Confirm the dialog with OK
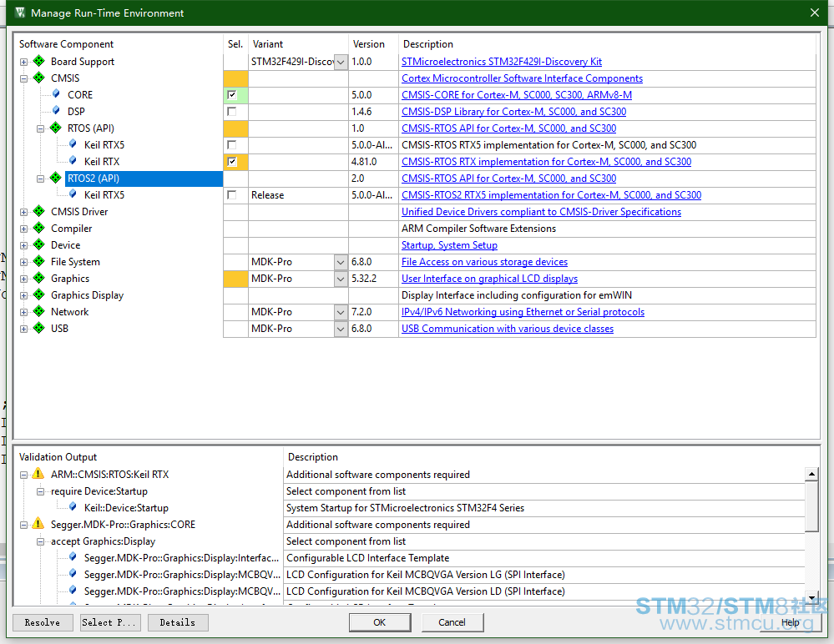Image resolution: width=834 pixels, height=644 pixels. [380, 622]
